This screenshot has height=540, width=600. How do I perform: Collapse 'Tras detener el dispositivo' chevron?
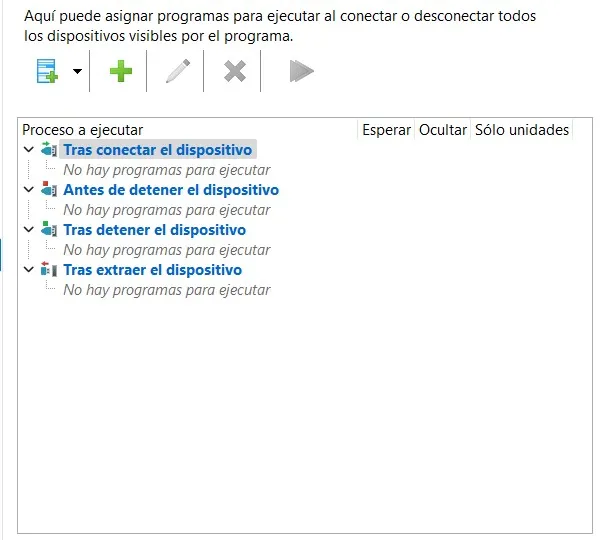tap(29, 230)
